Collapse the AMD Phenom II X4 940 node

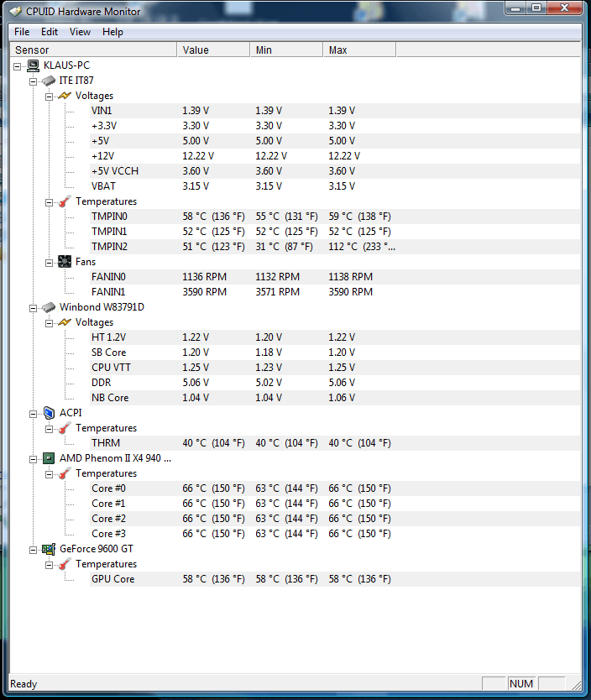click(x=33, y=459)
